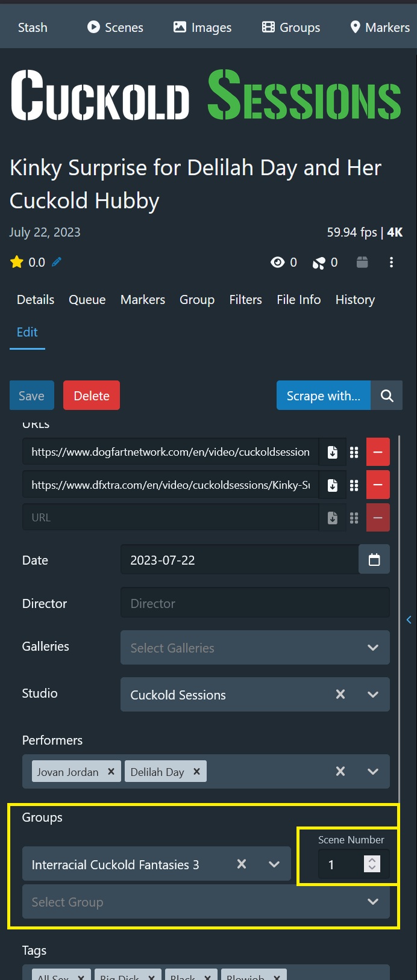Open the Date calendar picker

(374, 560)
